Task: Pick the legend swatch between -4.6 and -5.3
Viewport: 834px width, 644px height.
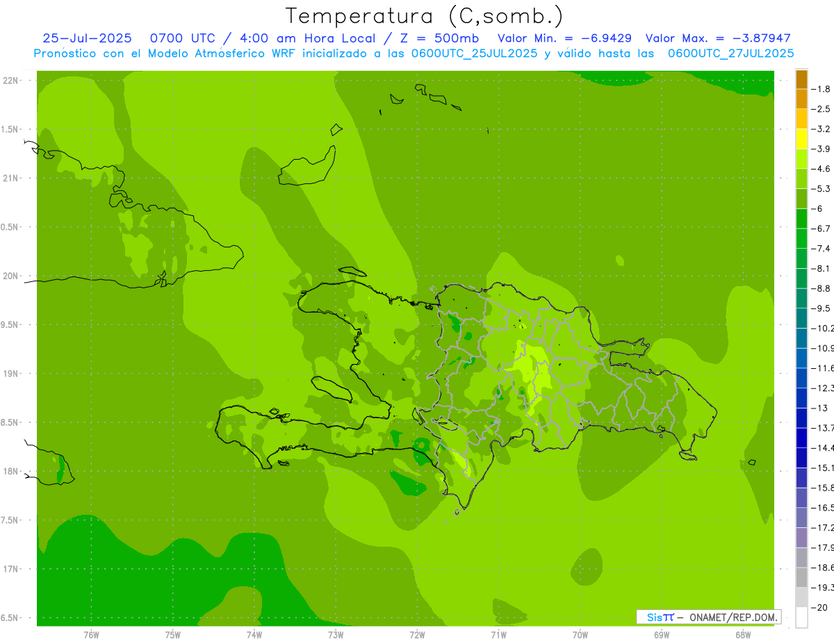Action: click(x=801, y=179)
